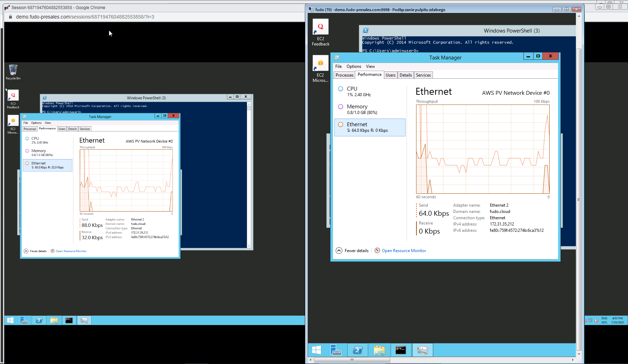Screen dimensions: 628x364
Task: Click Fudo favicon on Chrome title bar
Action: point(7,8)
